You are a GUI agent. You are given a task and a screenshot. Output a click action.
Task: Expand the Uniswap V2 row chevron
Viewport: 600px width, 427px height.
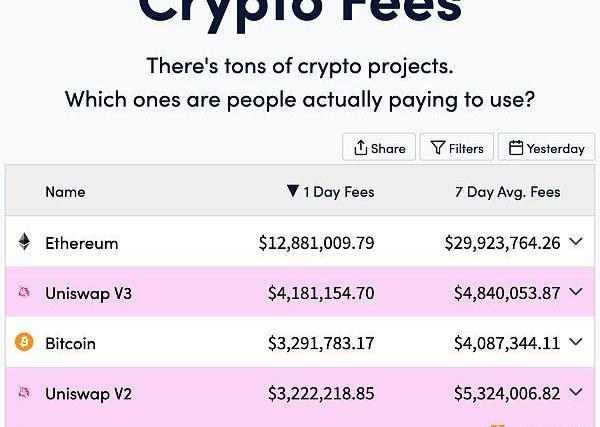pyautogui.click(x=576, y=392)
